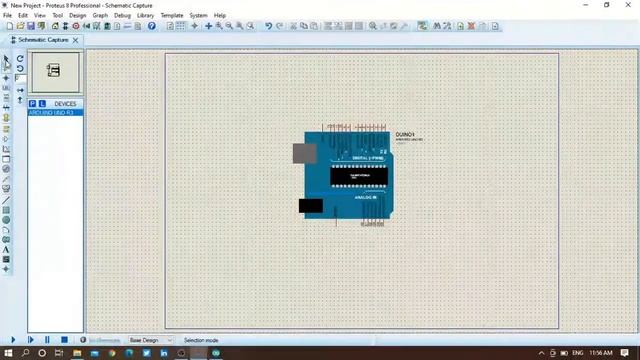Image resolution: width=640 pixels, height=360 pixels.
Task: Pause the simulation
Action: click(x=47, y=340)
